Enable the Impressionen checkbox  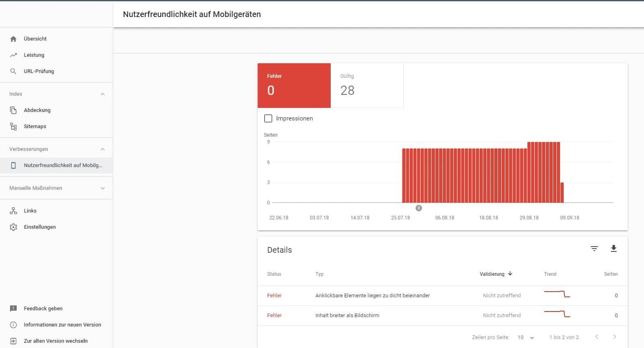pos(268,118)
